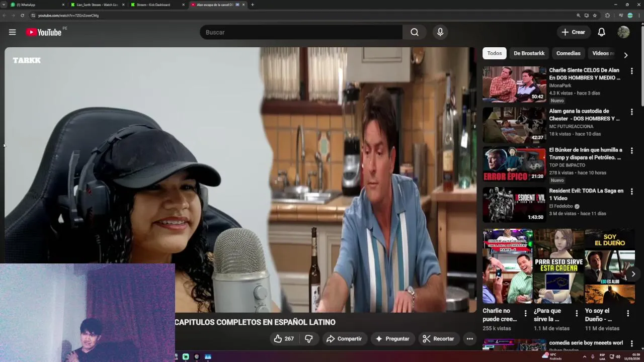Open options for El Búnker de Irán video

click(631, 151)
